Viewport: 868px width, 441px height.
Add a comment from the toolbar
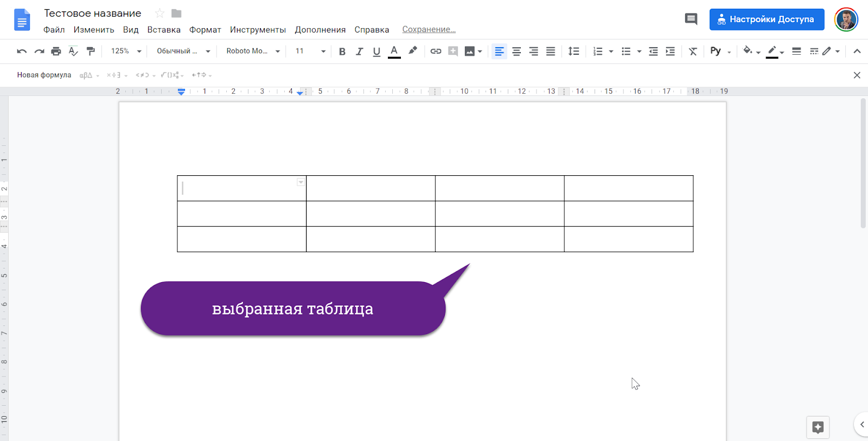453,51
